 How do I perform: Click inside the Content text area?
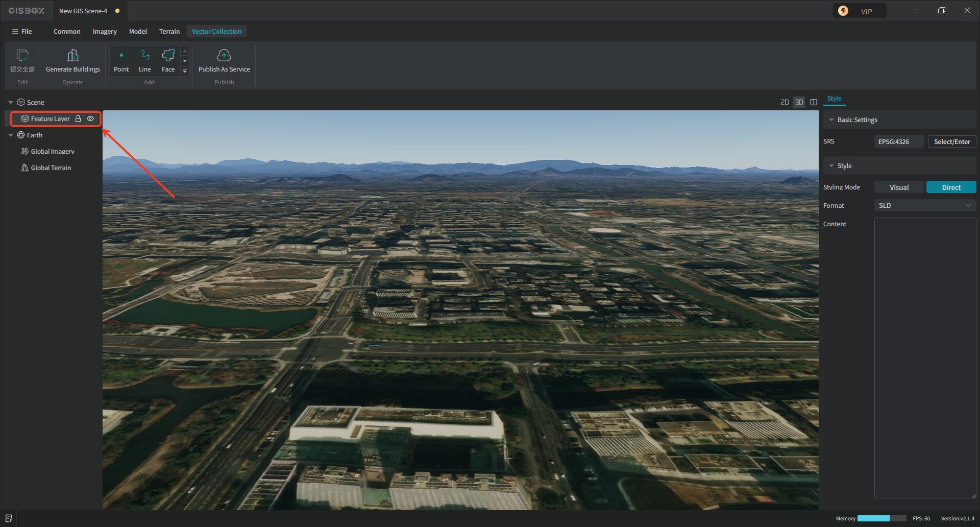click(925, 358)
